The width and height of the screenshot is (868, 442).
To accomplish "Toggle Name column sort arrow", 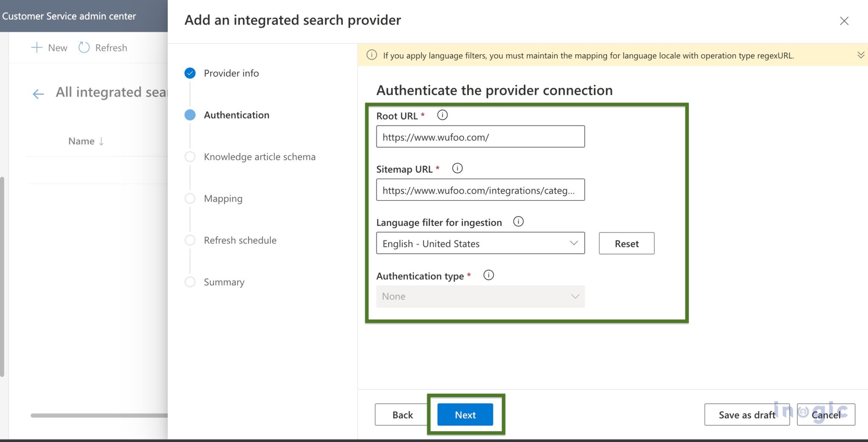I will [101, 141].
